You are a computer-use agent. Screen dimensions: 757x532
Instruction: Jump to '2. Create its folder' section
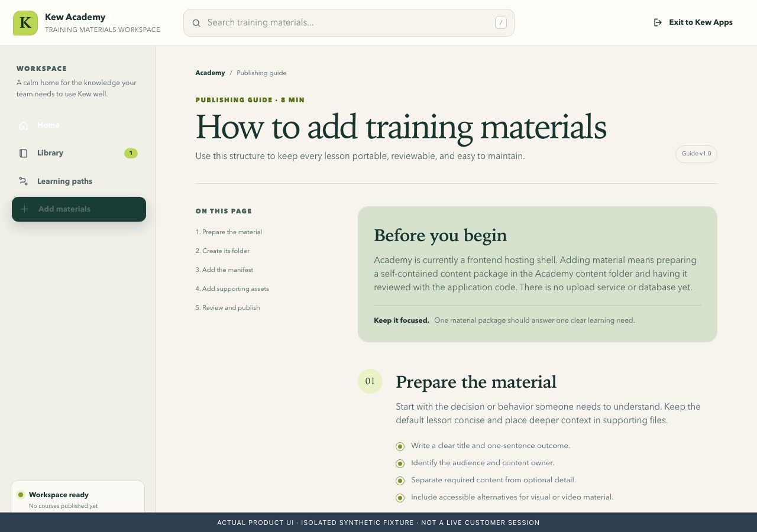click(222, 251)
